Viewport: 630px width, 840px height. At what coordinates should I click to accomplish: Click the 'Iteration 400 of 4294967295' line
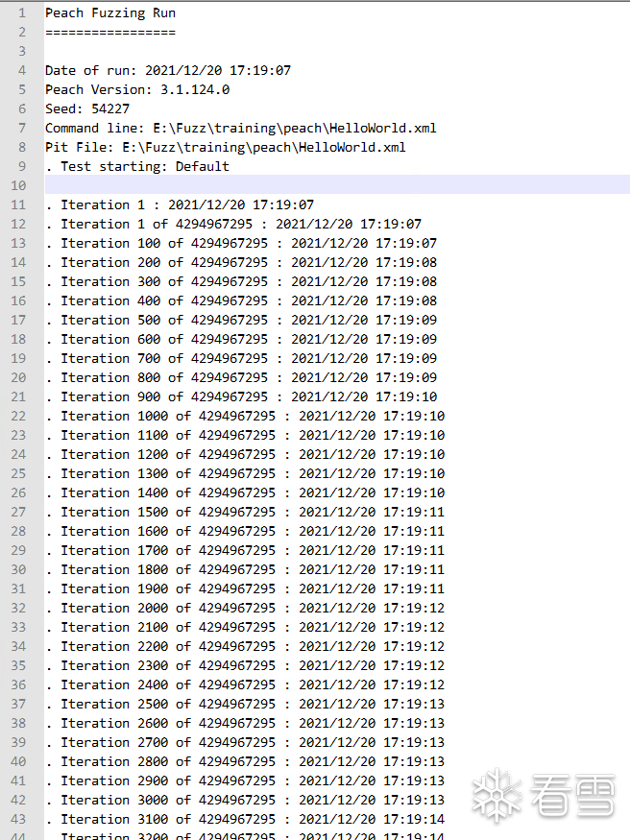240,301
